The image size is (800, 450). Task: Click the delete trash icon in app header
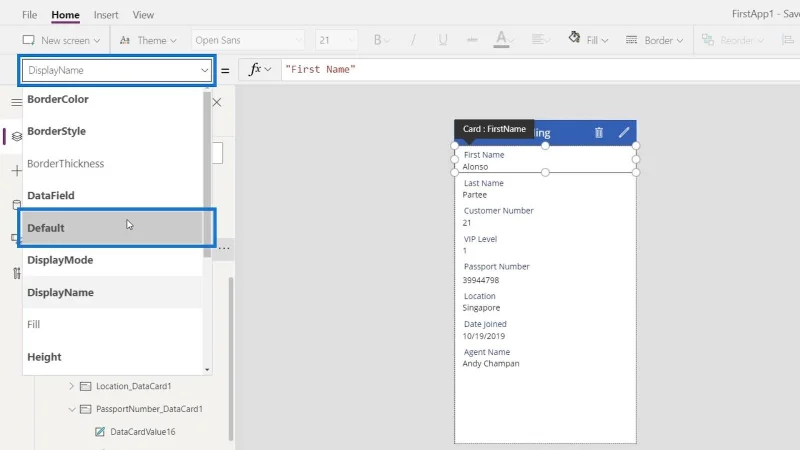click(599, 133)
